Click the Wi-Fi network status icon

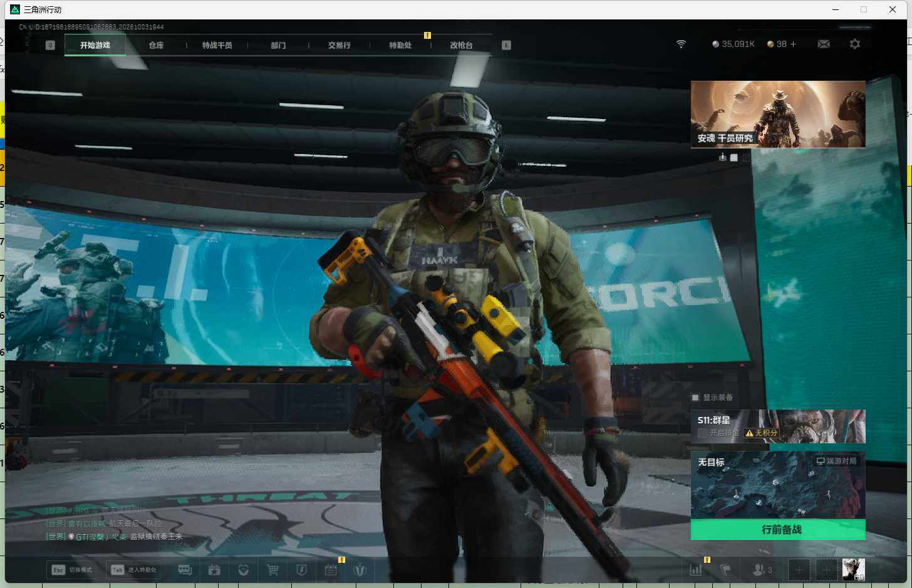pyautogui.click(x=681, y=44)
